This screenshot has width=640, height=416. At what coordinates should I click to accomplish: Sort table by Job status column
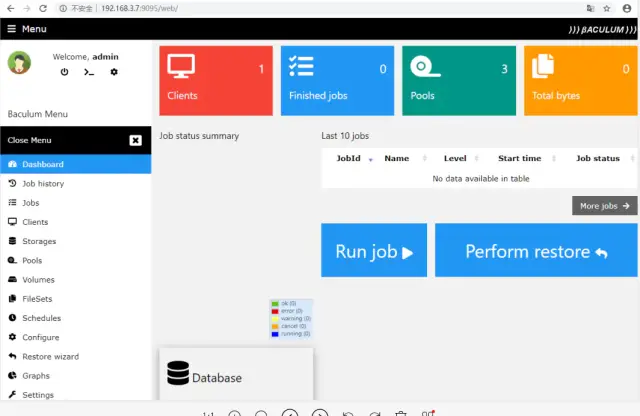[x=598, y=158]
